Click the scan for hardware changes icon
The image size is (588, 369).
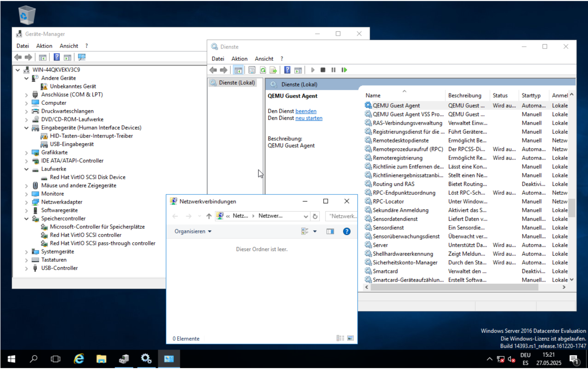click(x=81, y=57)
